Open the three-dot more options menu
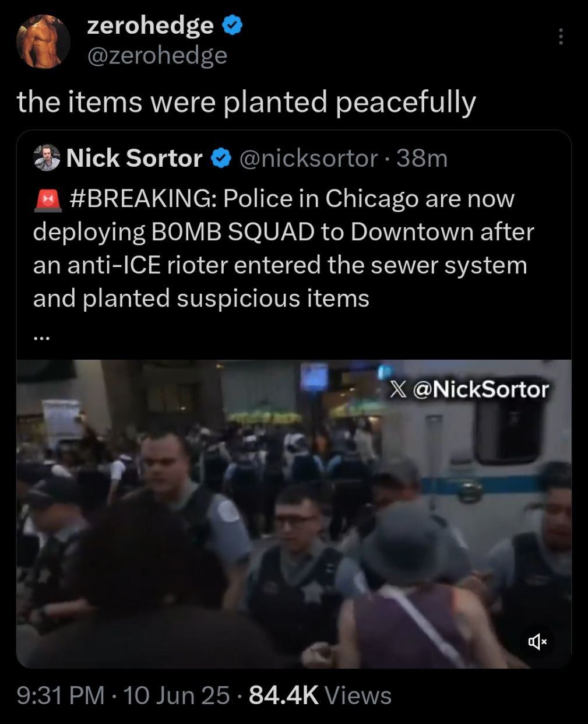The image size is (588, 724). [x=561, y=37]
